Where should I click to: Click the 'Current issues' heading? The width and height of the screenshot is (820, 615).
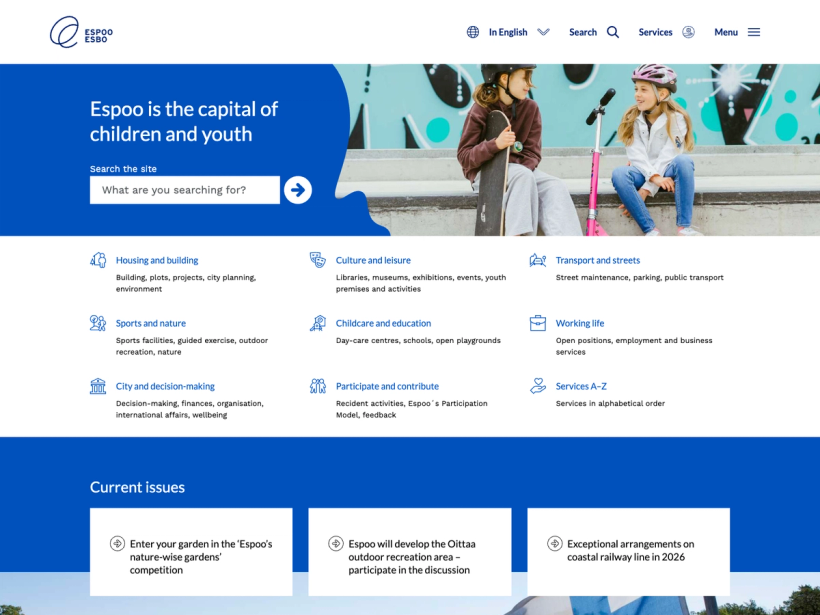pyautogui.click(x=137, y=487)
